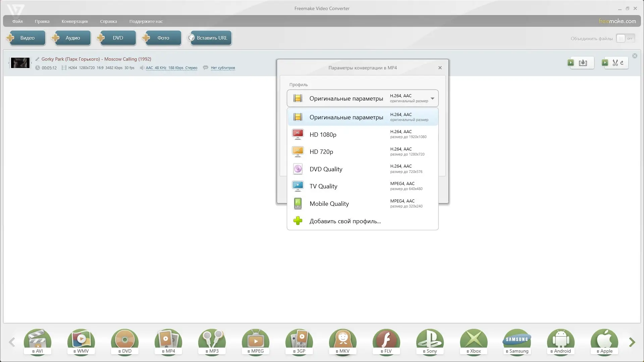The height and width of the screenshot is (362, 644).
Task: Toggle the 'Объединить файлы' switch
Action: [626, 39]
